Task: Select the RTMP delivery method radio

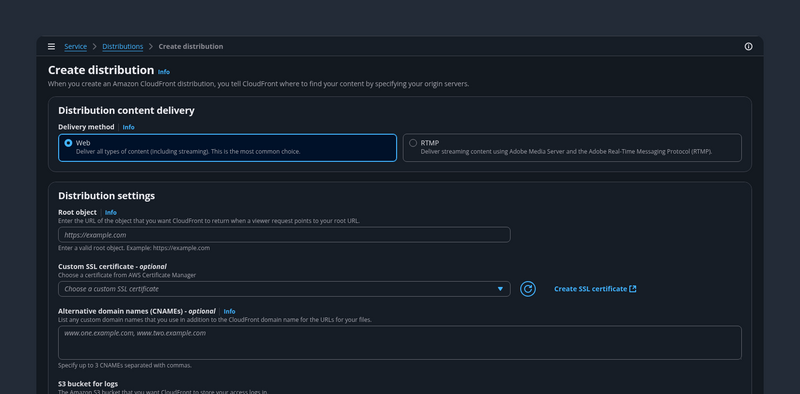Action: point(413,143)
